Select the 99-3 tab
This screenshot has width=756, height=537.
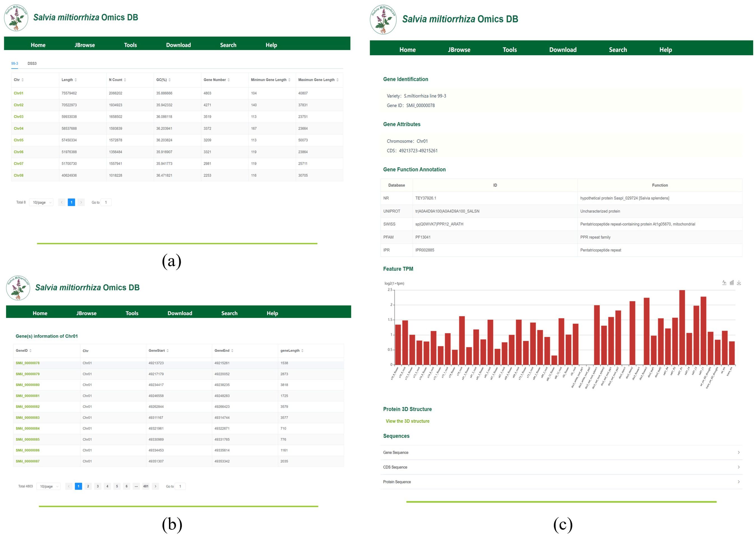point(15,63)
